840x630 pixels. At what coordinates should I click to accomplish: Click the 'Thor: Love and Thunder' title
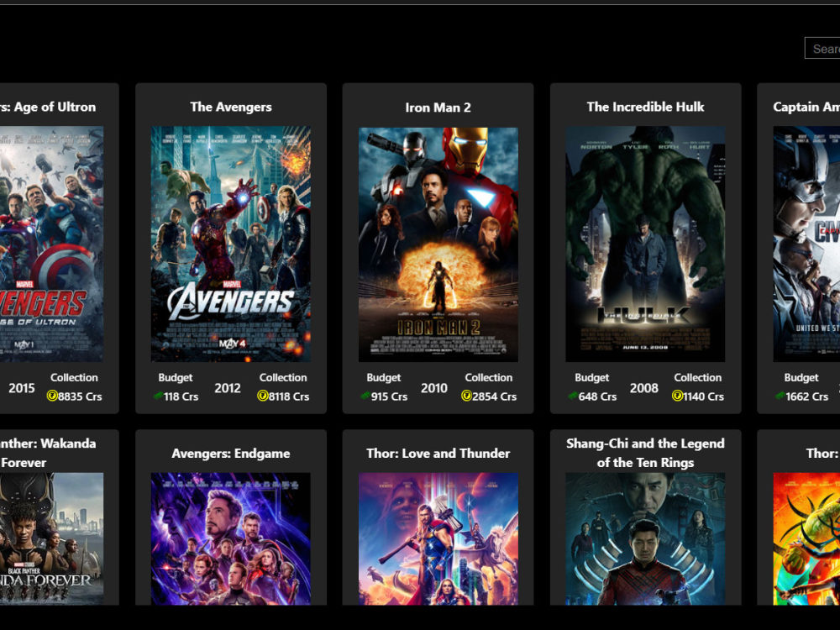(438, 454)
